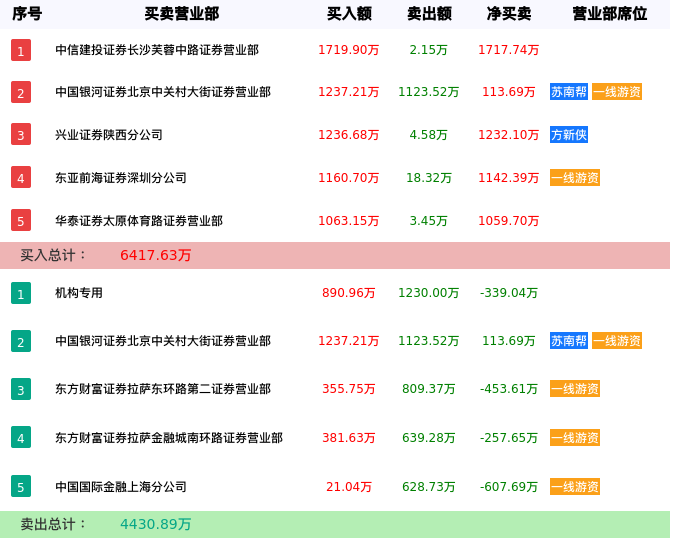Click green rank badge 5 beside 中国国际金融上海分公司
The image size is (676, 540).
click(x=21, y=487)
